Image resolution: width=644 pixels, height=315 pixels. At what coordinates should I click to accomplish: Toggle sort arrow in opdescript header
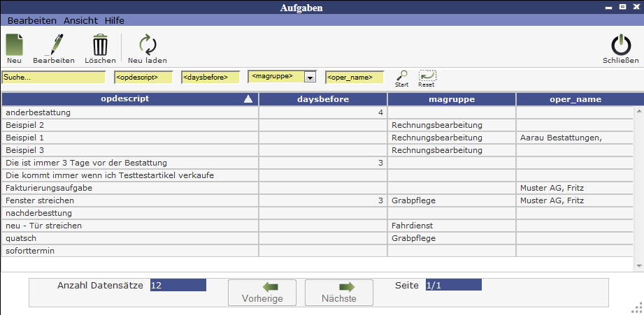248,100
